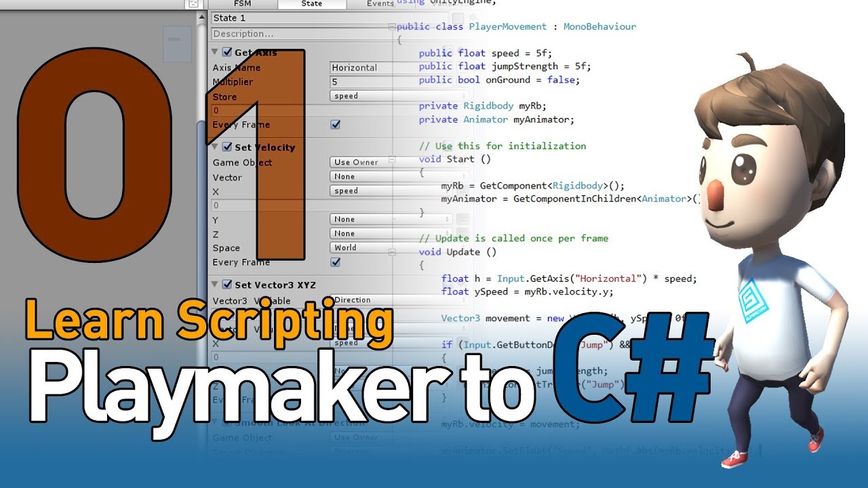Disable the Set Vector3 XYZ checkbox
Viewport: 868px width, 488px height.
[x=227, y=285]
